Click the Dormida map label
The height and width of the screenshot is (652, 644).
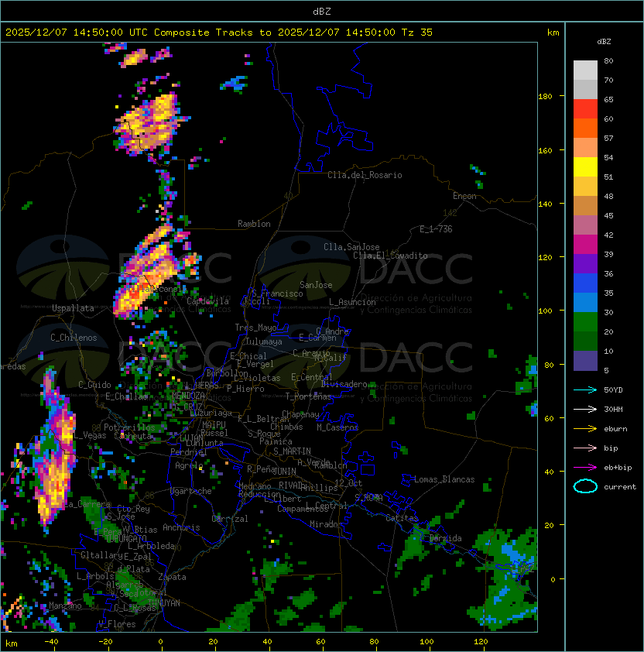[445, 538]
